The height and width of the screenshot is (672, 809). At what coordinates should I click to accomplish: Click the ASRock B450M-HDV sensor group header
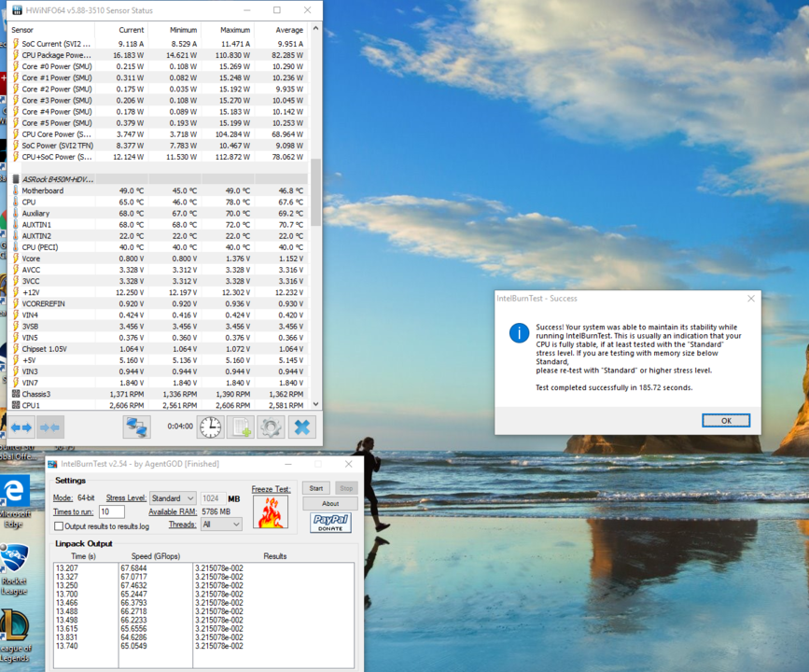[159, 179]
